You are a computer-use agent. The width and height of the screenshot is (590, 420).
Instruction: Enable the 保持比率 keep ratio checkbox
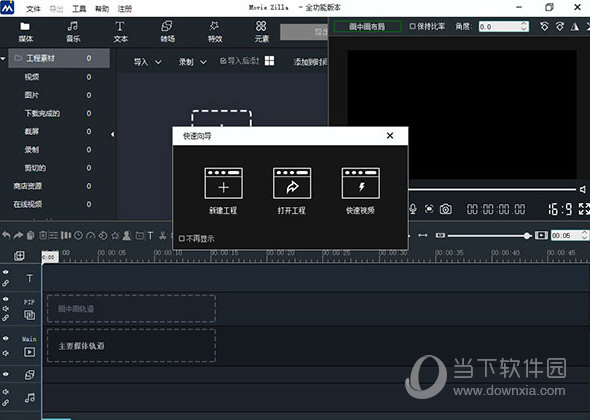click(x=412, y=26)
